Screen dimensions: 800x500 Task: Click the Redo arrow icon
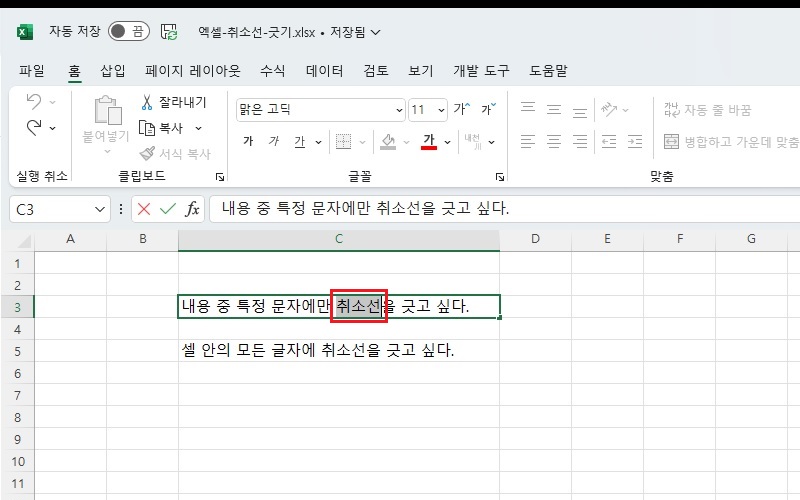(x=34, y=128)
